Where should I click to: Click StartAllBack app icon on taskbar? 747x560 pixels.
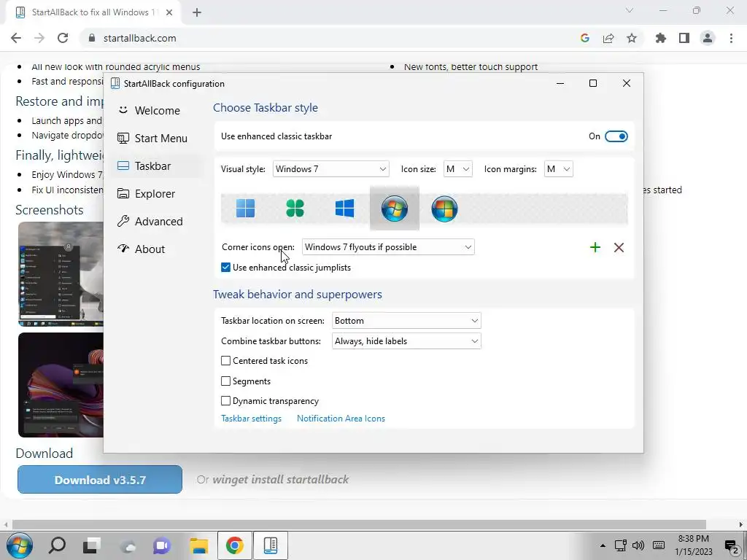(x=271, y=545)
